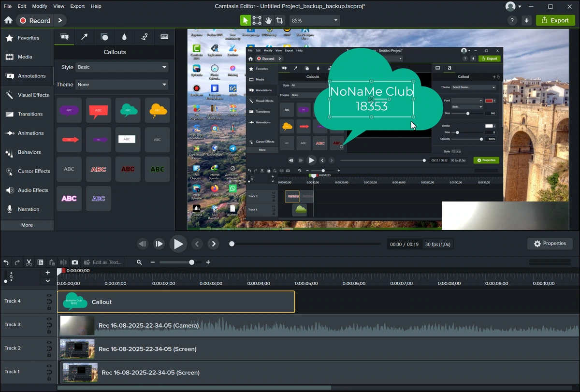Image resolution: width=580 pixels, height=392 pixels.
Task: Hide Track 1 with its eye icon
Action: (49, 366)
